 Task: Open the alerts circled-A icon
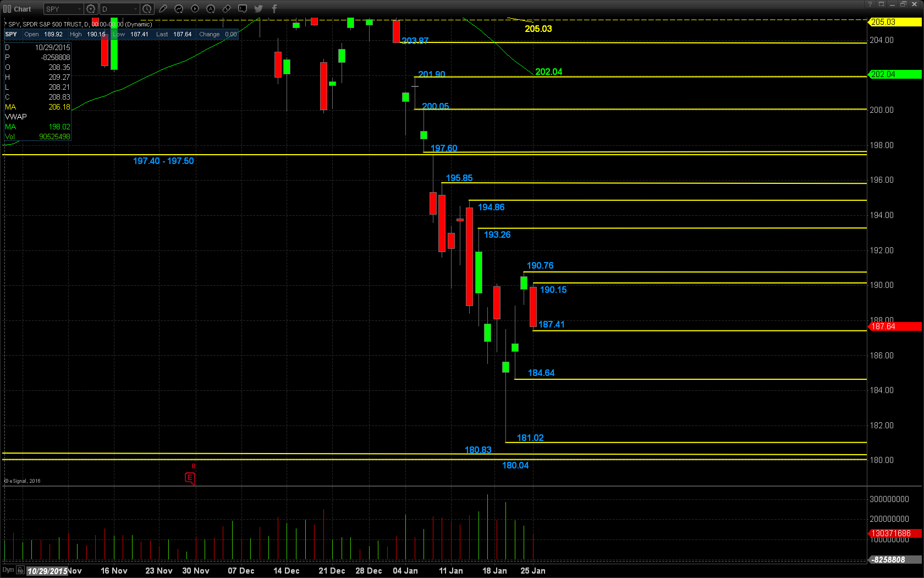click(x=211, y=9)
